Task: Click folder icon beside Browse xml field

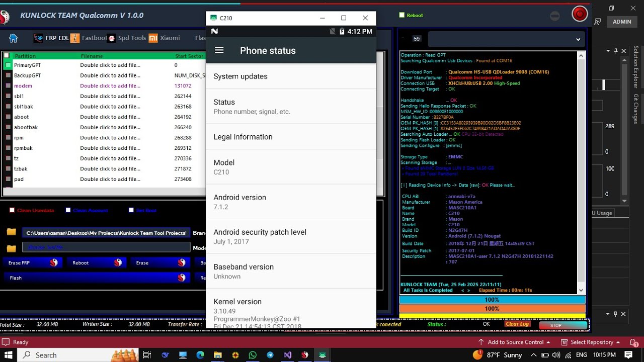Action: point(12,248)
